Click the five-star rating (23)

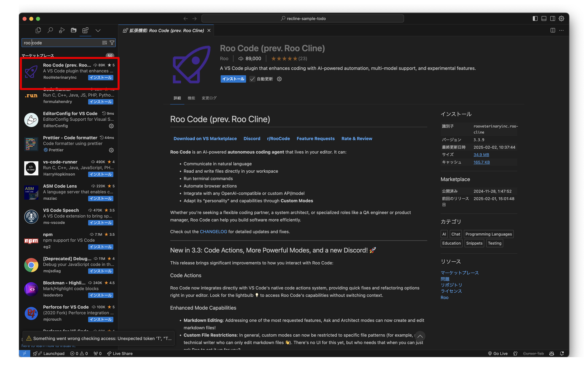(x=289, y=58)
